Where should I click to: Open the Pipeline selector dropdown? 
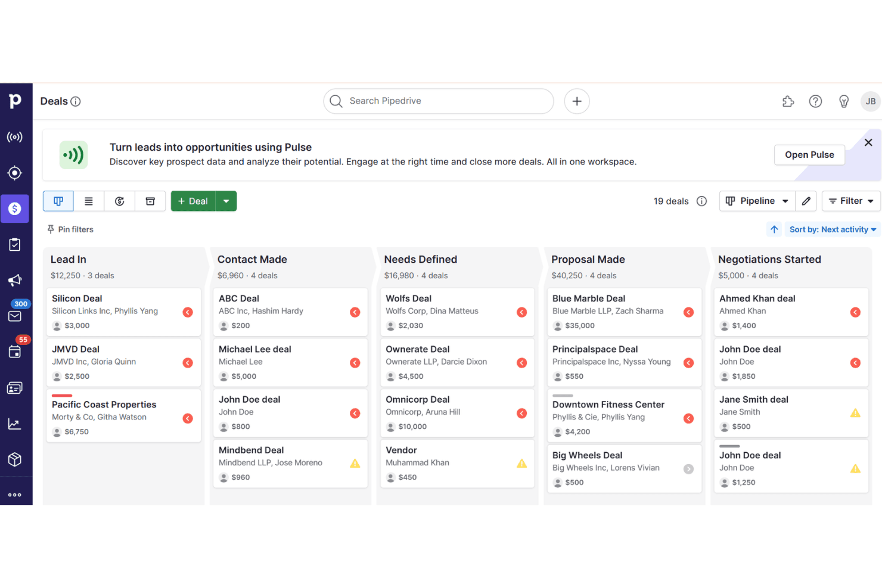point(757,201)
